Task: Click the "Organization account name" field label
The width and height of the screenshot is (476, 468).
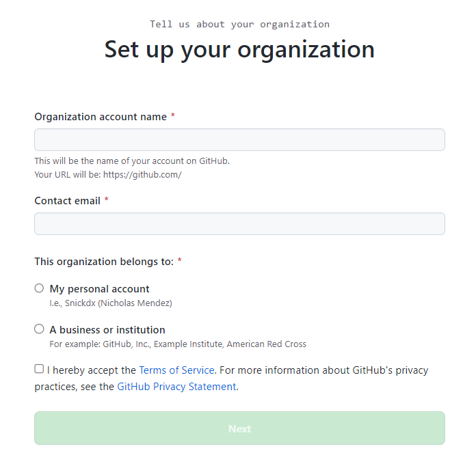Action: [101, 117]
